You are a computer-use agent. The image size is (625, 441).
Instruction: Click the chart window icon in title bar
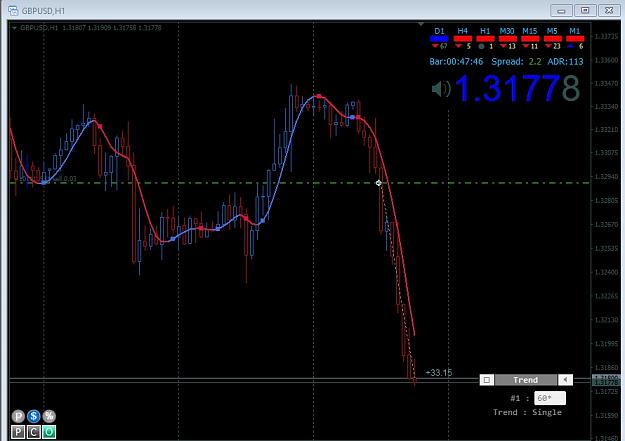point(13,11)
